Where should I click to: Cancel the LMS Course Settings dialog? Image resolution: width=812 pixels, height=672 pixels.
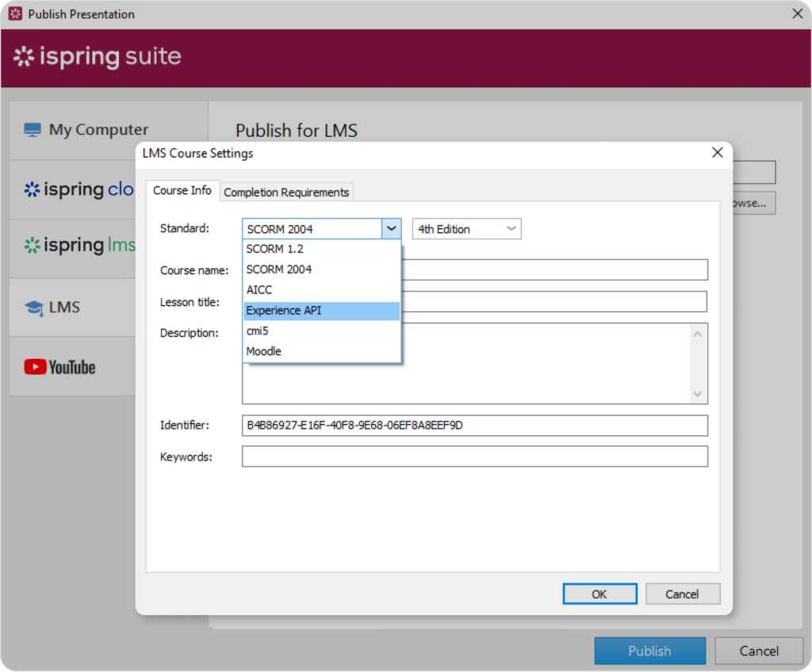(x=683, y=594)
